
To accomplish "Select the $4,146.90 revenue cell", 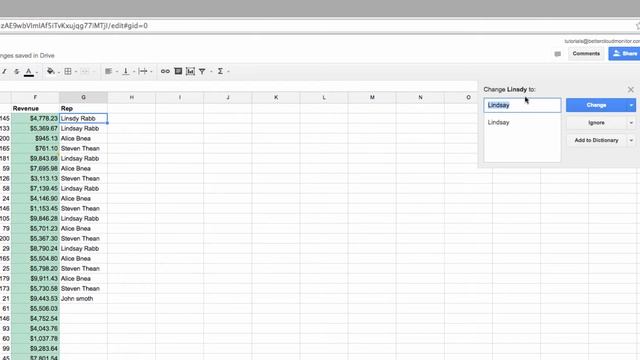I will [x=35, y=198].
